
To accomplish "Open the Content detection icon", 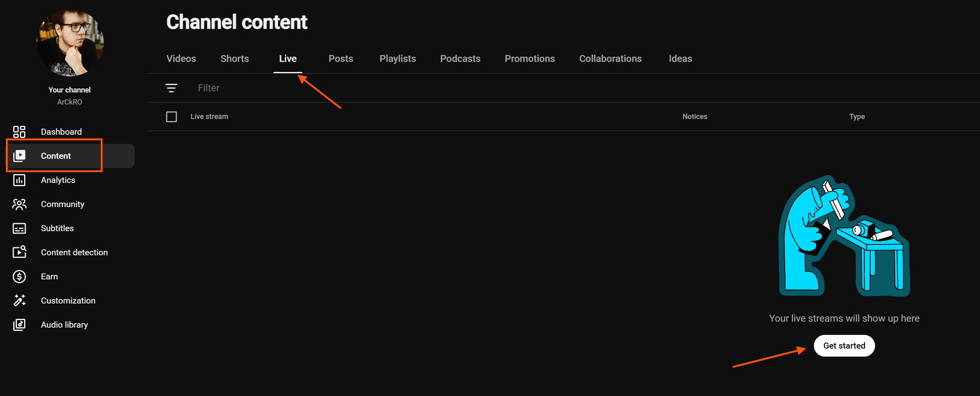I will [19, 252].
